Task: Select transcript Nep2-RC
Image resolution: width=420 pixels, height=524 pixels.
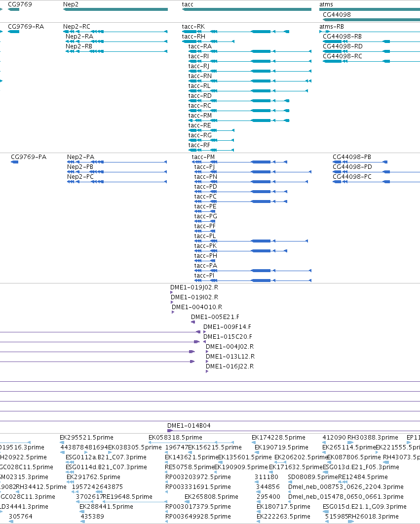Action: click(x=77, y=26)
